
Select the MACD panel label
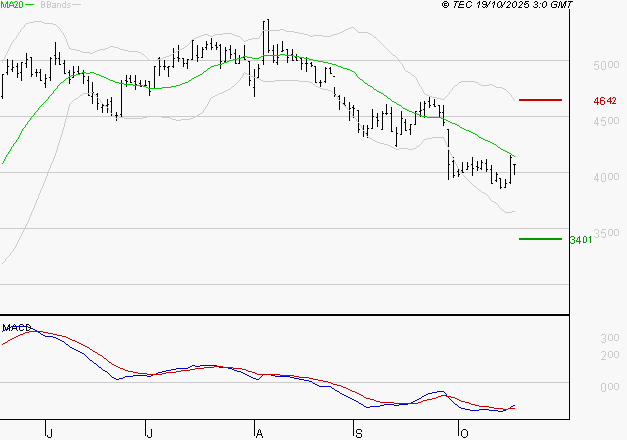(18, 327)
